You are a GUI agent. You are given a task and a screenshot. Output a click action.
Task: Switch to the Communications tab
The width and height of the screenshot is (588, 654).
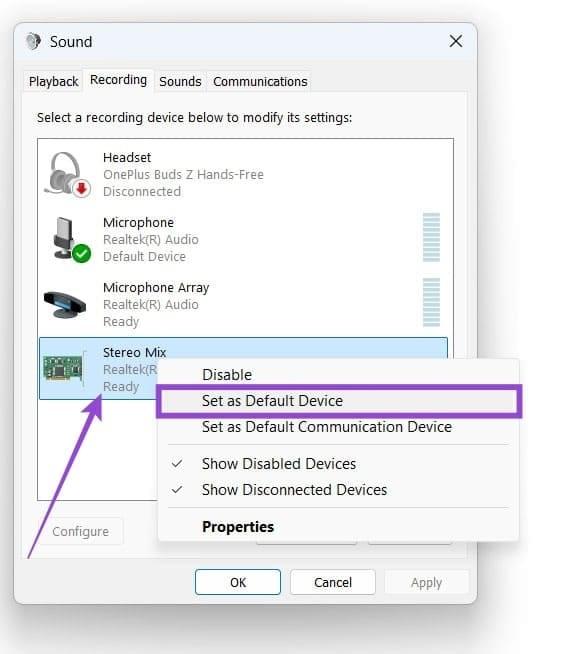point(260,81)
